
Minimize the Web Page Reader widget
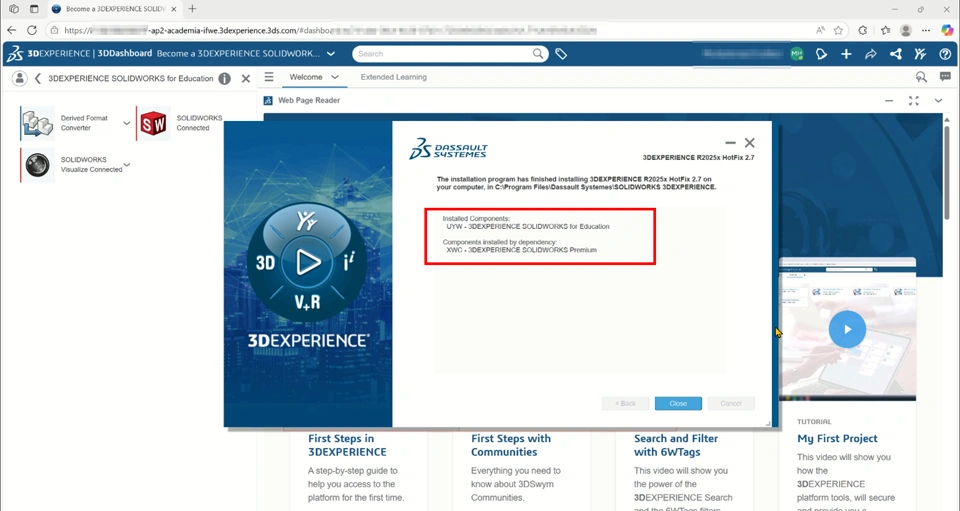tap(889, 100)
